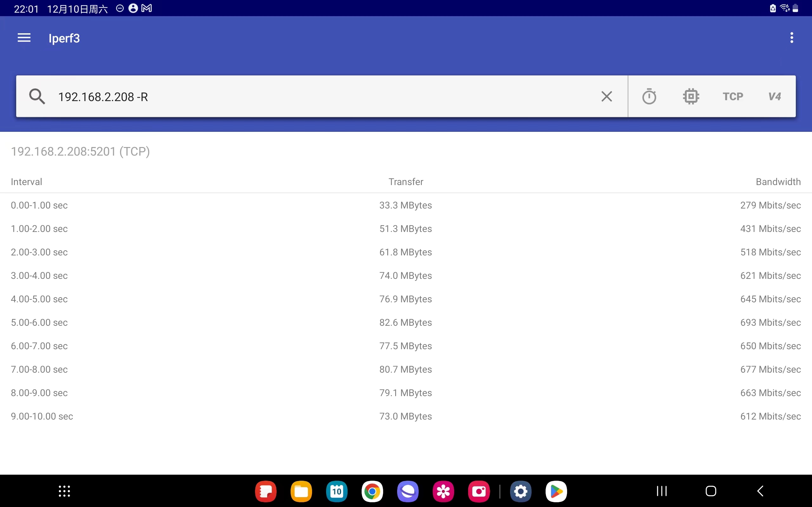
Task: Select the 5.00-6.00 sec result row
Action: click(x=406, y=323)
